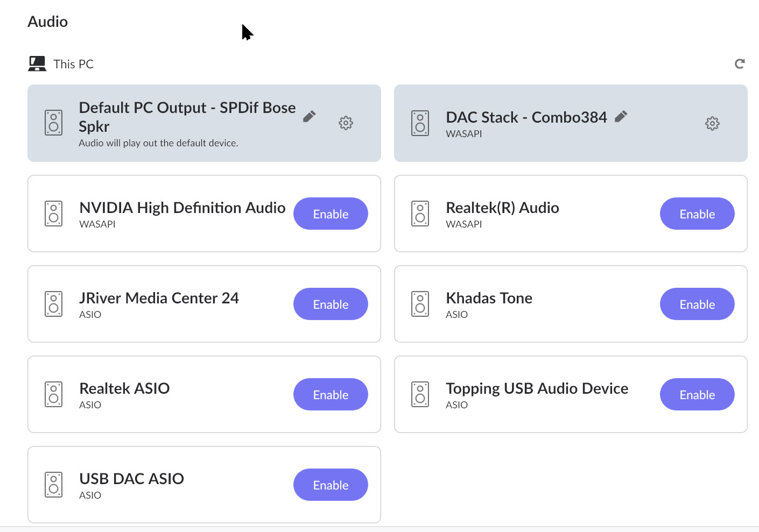
Task: Click WASAPI label under Realtek(R) Audio
Action: [464, 224]
